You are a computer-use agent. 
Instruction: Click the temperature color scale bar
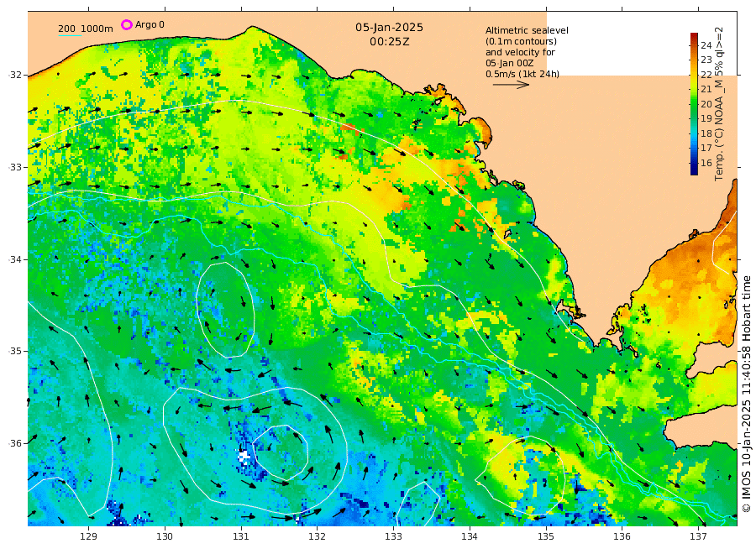694,103
